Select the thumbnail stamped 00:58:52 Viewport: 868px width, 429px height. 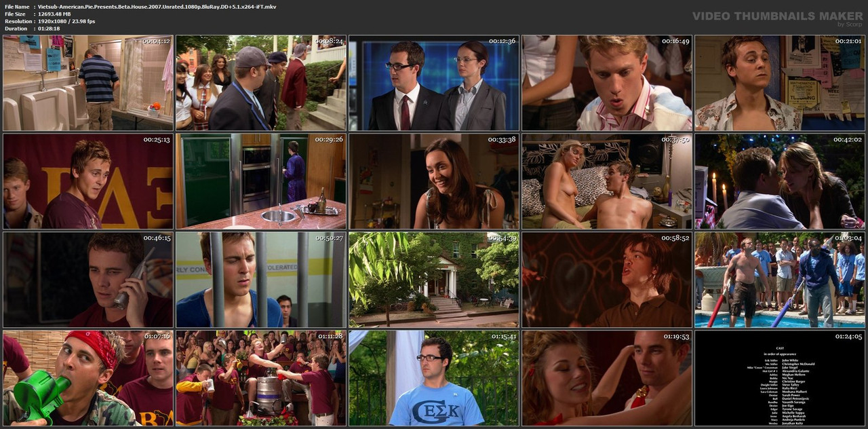[x=607, y=280]
